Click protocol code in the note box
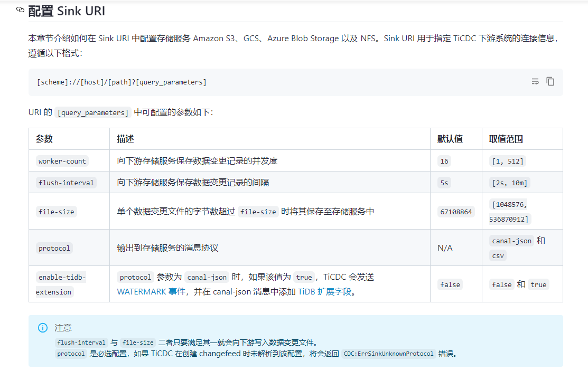 click(x=71, y=354)
